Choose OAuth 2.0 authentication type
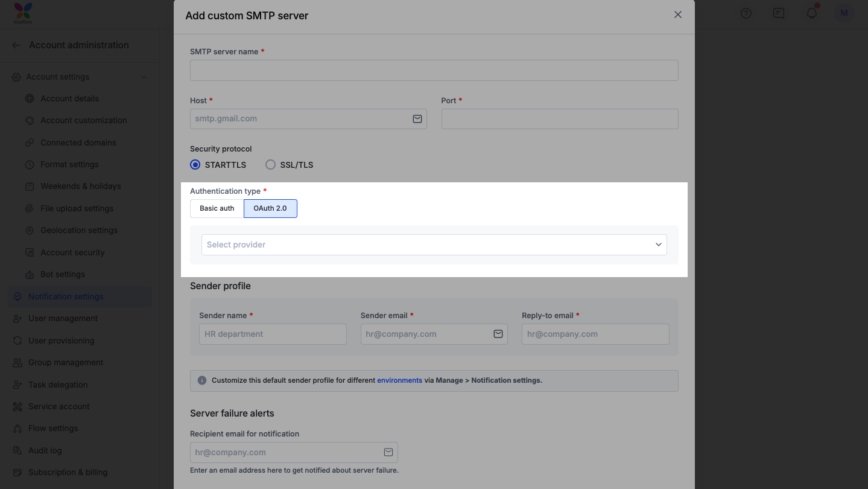 coord(270,208)
